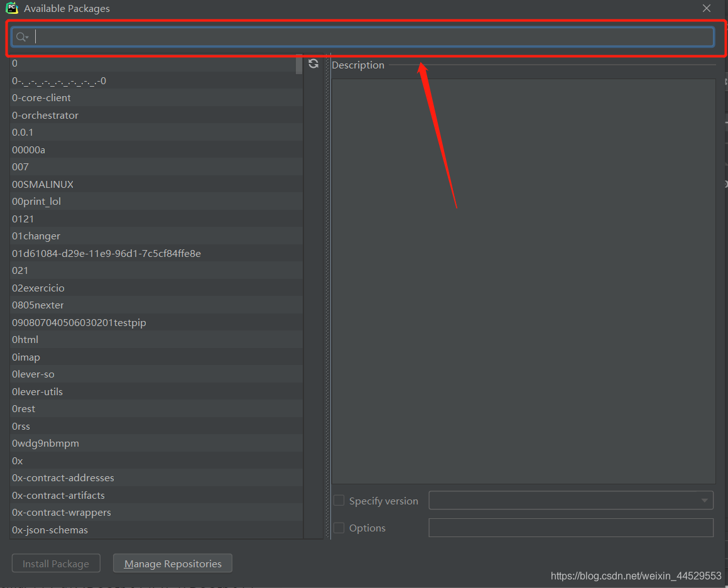Enable the Specify version checkbox
728x588 pixels.
339,501
